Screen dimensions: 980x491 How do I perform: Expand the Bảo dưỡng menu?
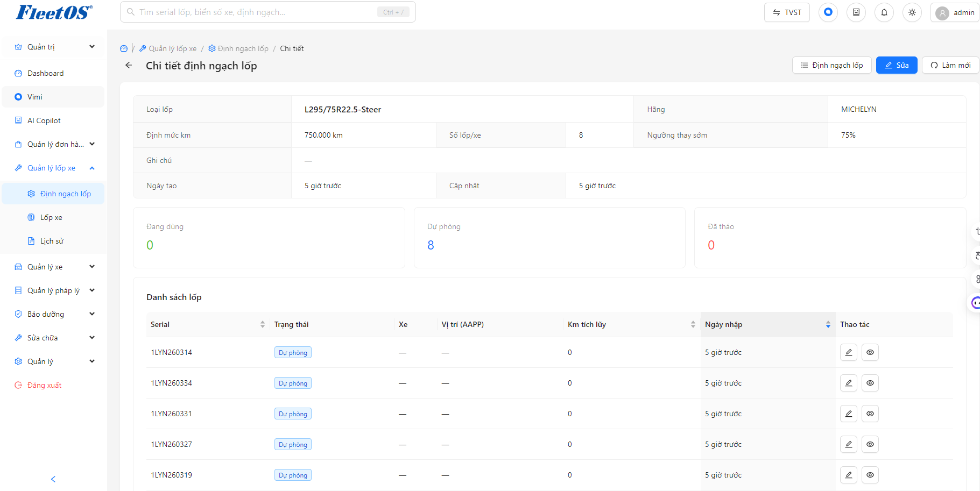(x=53, y=314)
